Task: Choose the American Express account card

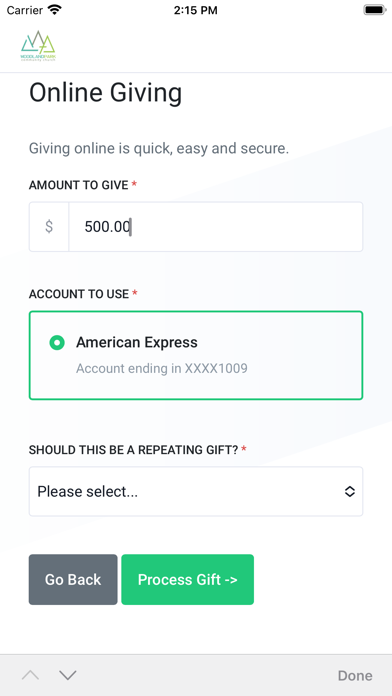Action: 196,355
